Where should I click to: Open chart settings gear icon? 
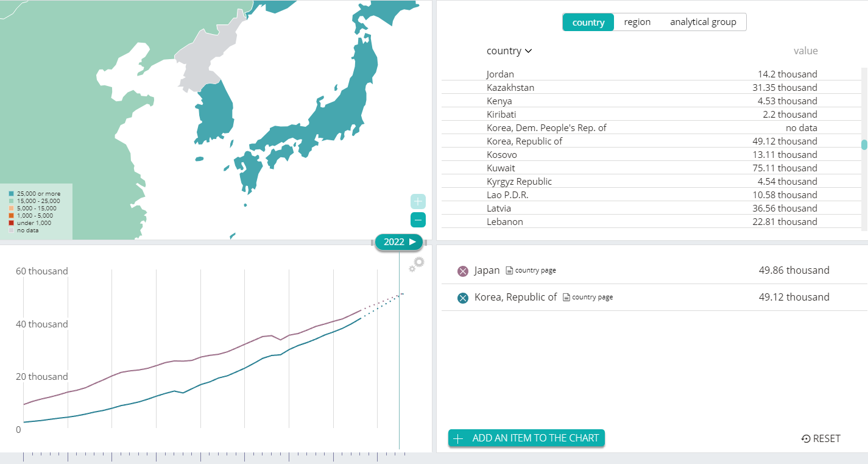pos(417,263)
